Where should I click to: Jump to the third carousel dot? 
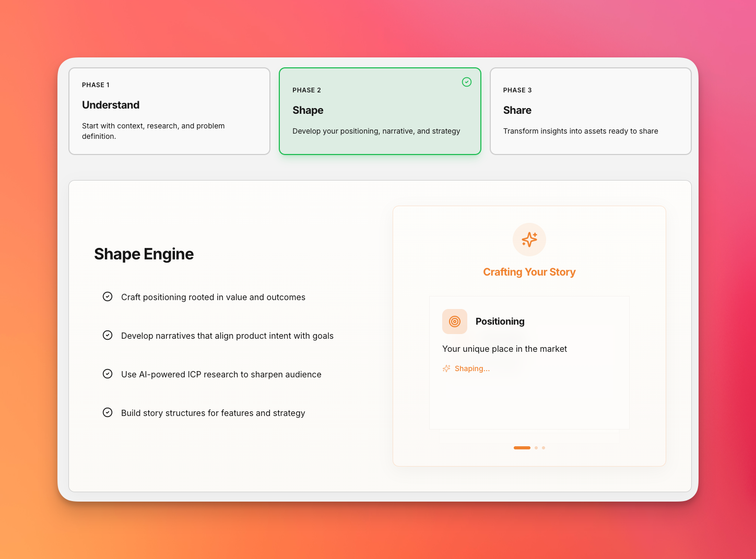pos(544,448)
